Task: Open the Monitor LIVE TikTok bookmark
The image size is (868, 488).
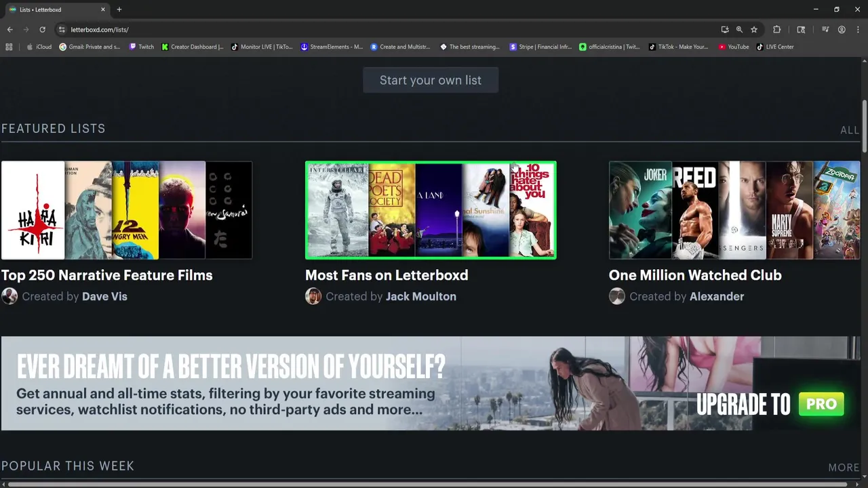Action: [x=262, y=47]
